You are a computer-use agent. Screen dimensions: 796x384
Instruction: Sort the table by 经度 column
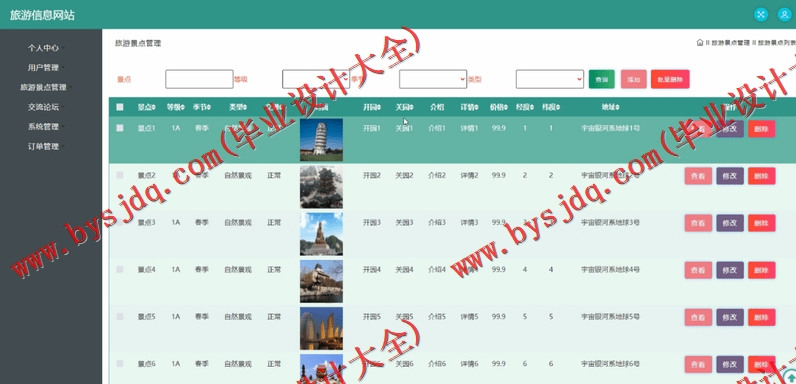[524, 107]
